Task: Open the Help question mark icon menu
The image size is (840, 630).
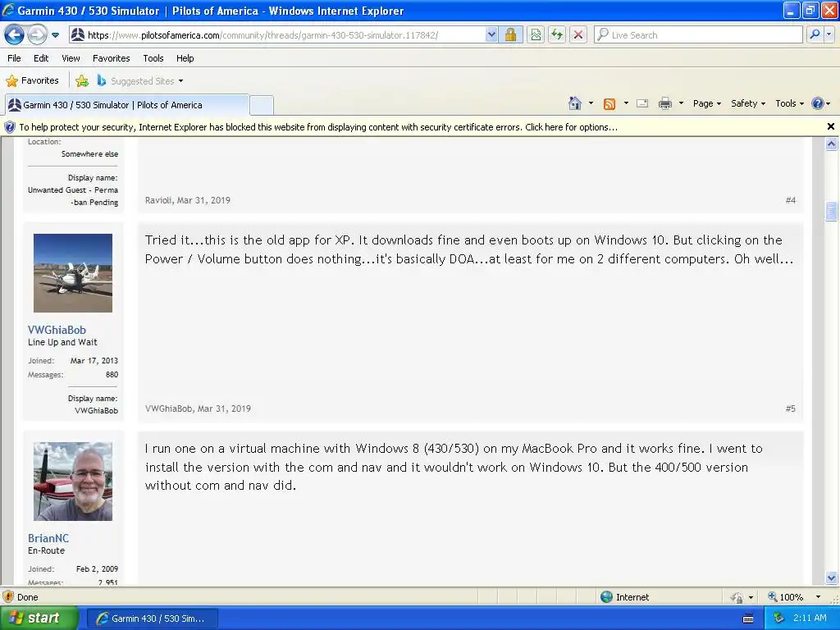Action: click(820, 103)
